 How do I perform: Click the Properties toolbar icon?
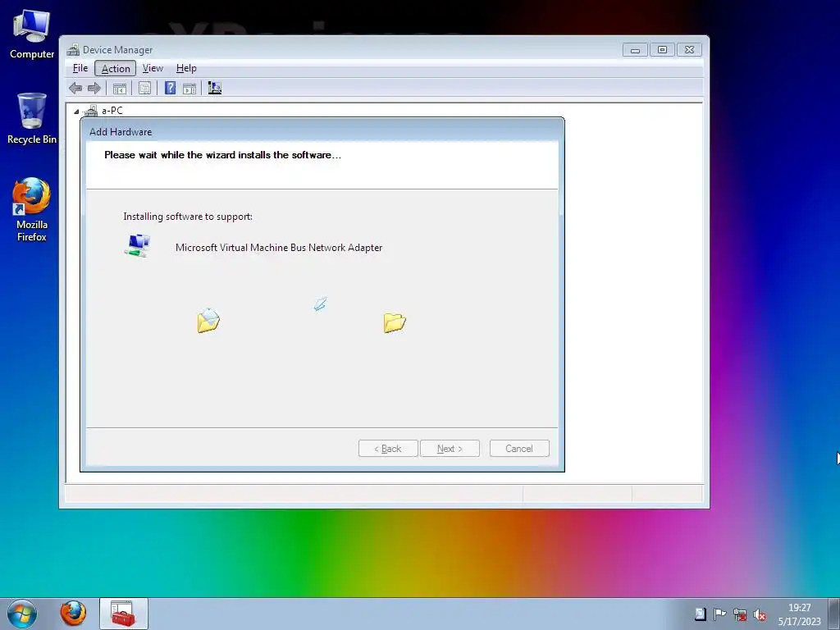pyautogui.click(x=144, y=89)
